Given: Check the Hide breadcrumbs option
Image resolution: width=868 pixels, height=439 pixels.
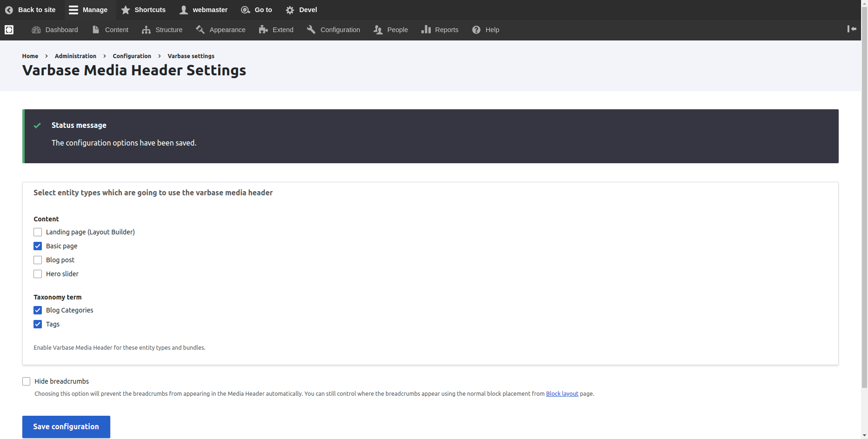Looking at the screenshot, I should point(27,381).
